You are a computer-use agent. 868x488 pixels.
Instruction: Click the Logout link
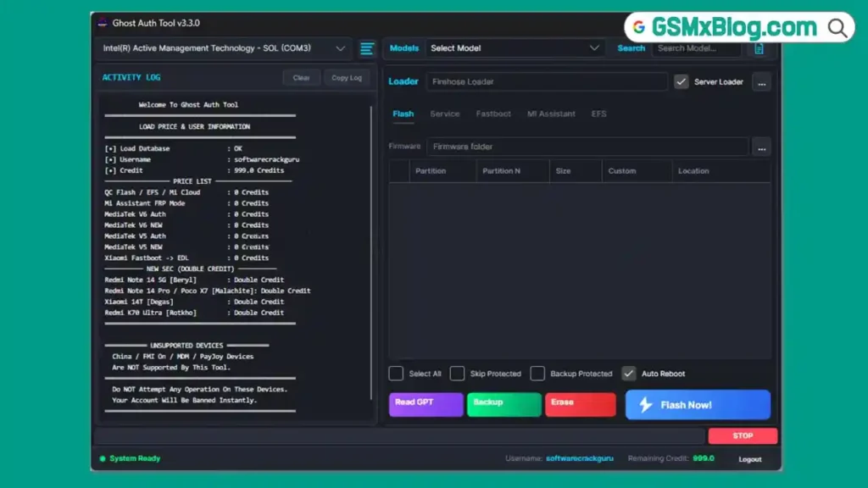(x=749, y=459)
